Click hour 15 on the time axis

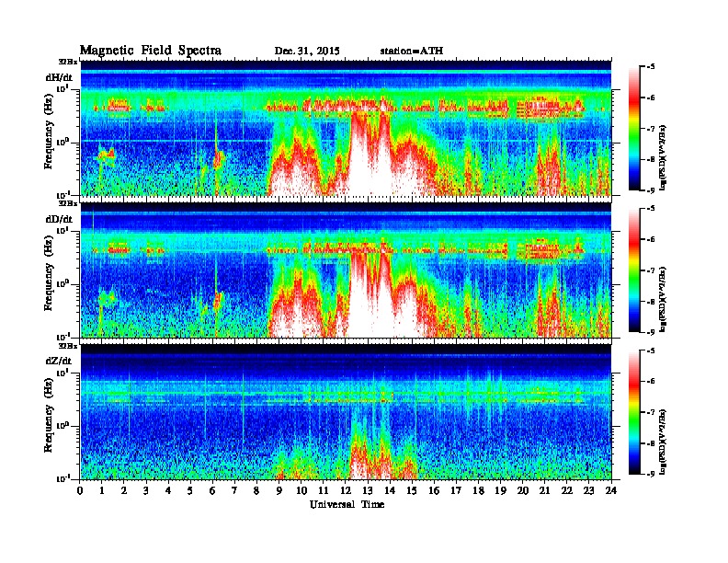coord(412,490)
